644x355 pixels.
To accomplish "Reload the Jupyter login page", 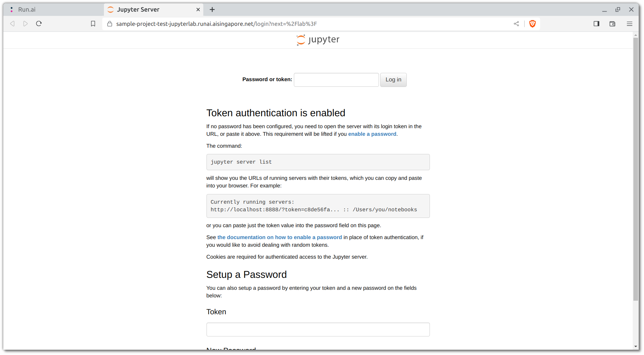I will tap(39, 24).
